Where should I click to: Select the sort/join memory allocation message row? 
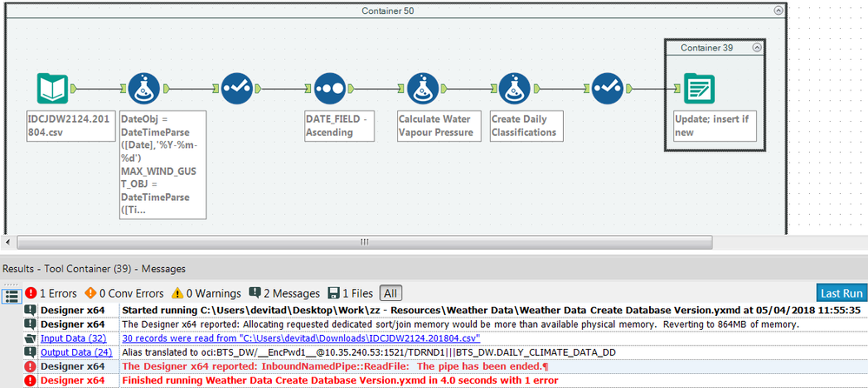(x=444, y=324)
